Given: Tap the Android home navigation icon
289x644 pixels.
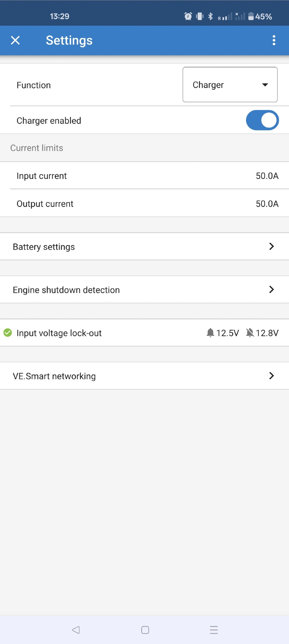Looking at the screenshot, I should pos(145,630).
